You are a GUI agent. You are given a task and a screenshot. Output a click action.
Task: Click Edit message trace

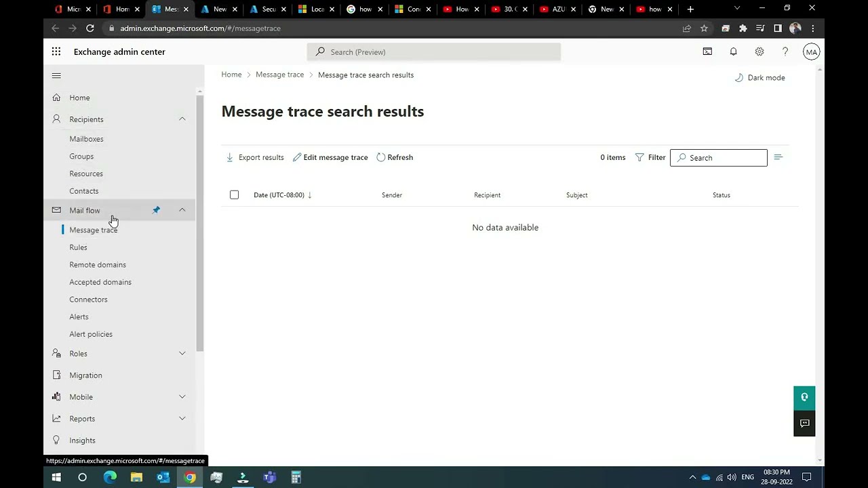[x=330, y=157]
